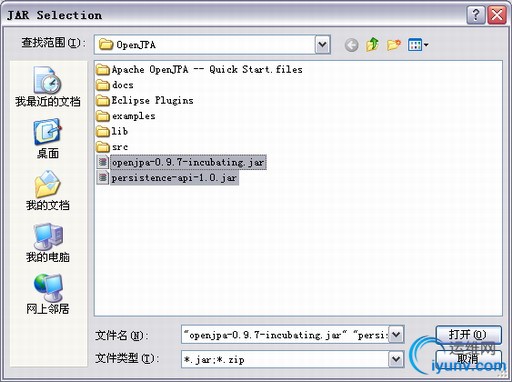Click the Cancel (取消) button

pos(468,359)
